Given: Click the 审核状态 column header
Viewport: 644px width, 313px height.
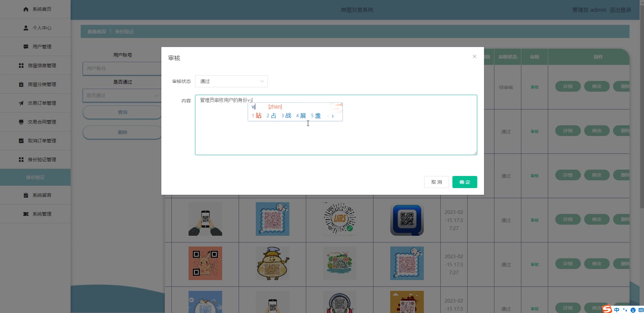Looking at the screenshot, I should [x=508, y=57].
